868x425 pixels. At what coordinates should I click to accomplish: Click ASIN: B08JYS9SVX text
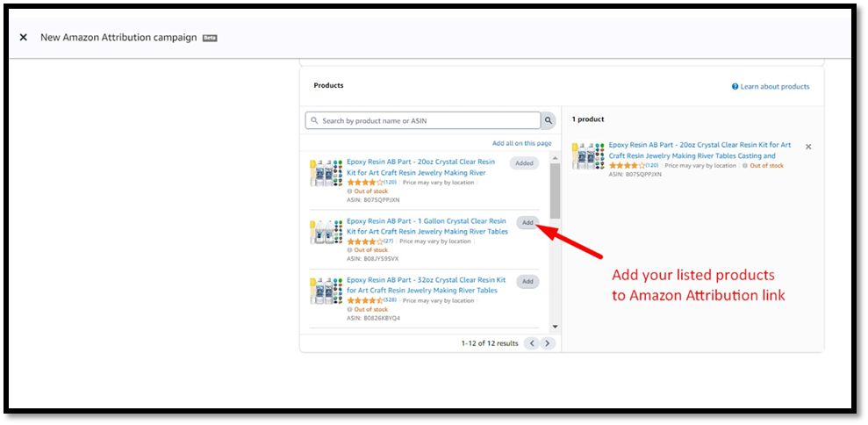point(373,258)
